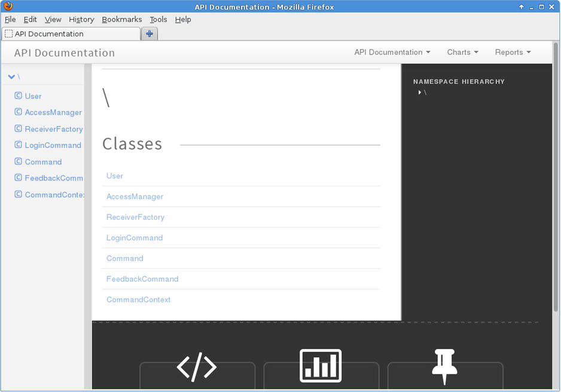Click the Firefox logo in title bar

[x=8, y=6]
